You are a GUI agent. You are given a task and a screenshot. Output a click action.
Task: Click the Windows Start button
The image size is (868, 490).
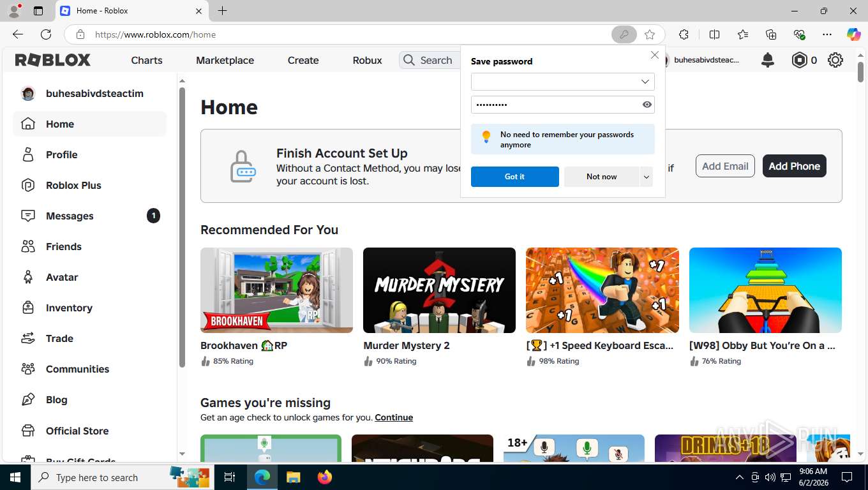15,477
